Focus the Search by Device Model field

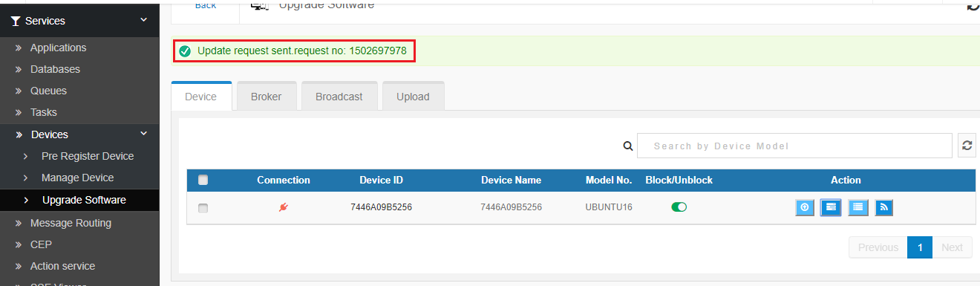click(794, 146)
